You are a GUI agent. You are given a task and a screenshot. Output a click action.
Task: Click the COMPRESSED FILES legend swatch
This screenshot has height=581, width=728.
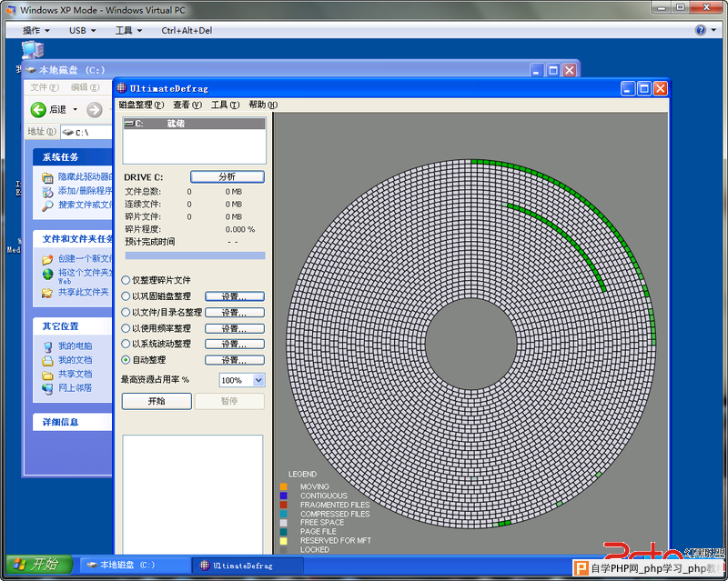[283, 514]
